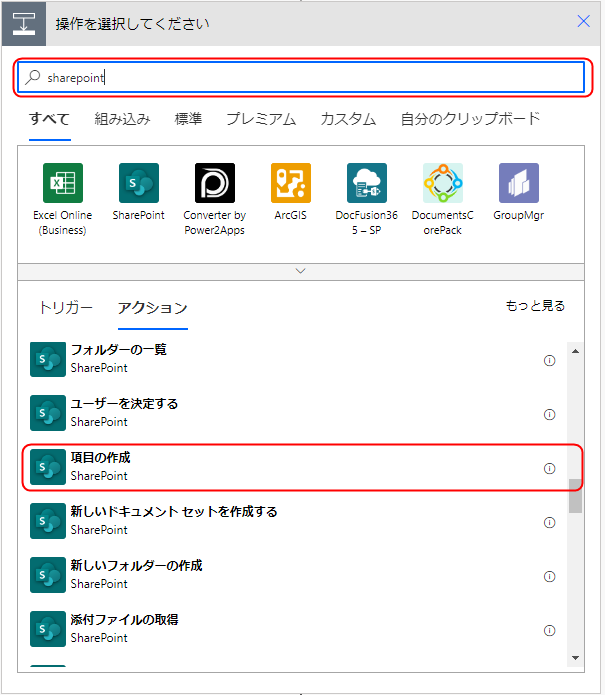Show info for 項目の作成 action
Screen dimensions: 605x695
(549, 469)
